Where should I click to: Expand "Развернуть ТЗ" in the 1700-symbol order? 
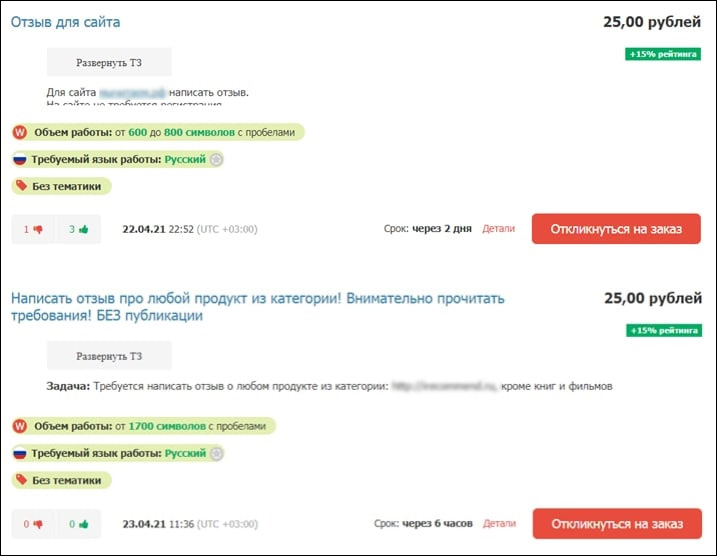[109, 356]
